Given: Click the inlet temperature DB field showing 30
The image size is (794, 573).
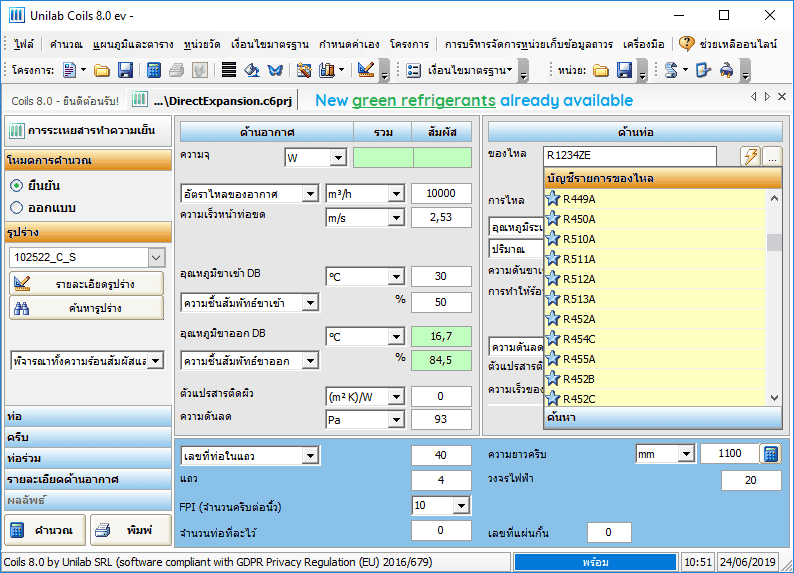Looking at the screenshot, I should (440, 277).
